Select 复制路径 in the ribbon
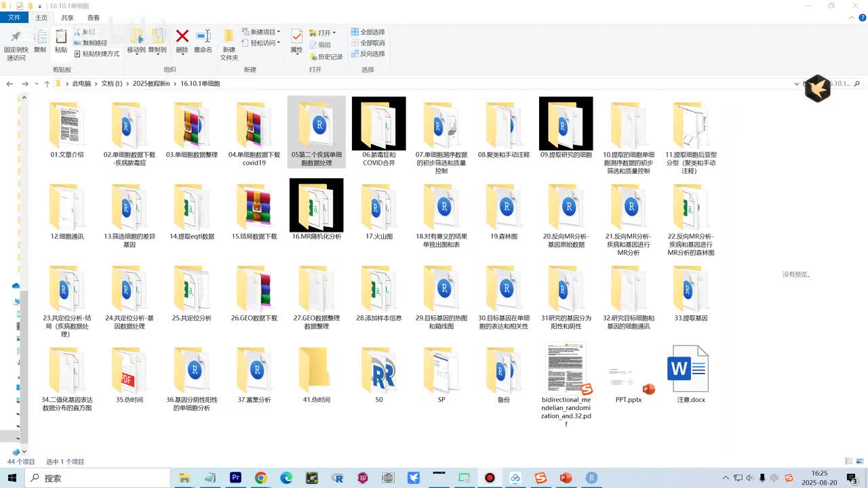This screenshot has height=488, width=868. 90,43
